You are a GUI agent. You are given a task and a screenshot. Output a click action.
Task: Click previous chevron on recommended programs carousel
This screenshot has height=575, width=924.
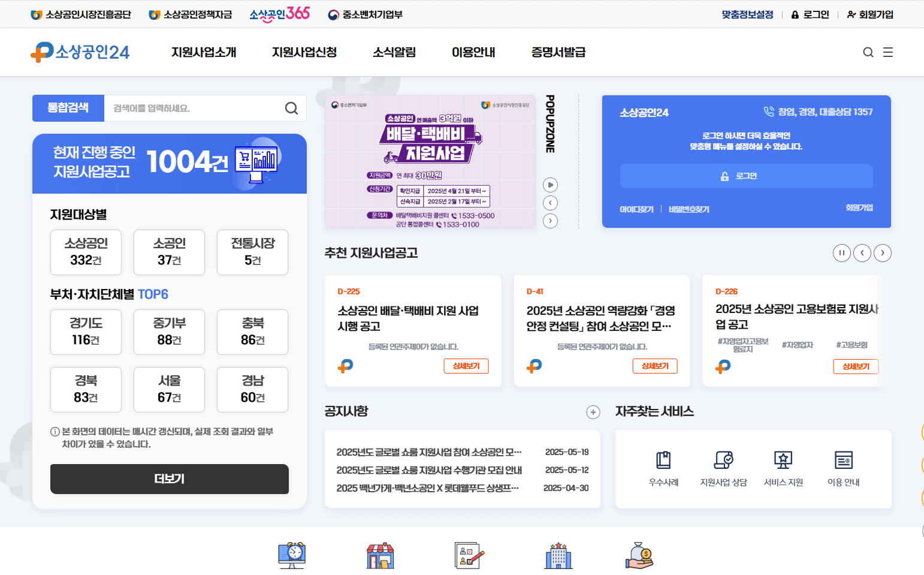point(862,252)
